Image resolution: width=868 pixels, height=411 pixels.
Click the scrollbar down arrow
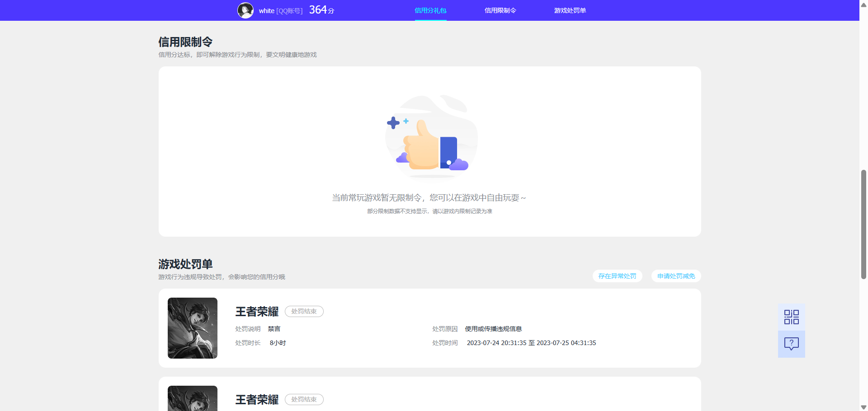point(863,407)
